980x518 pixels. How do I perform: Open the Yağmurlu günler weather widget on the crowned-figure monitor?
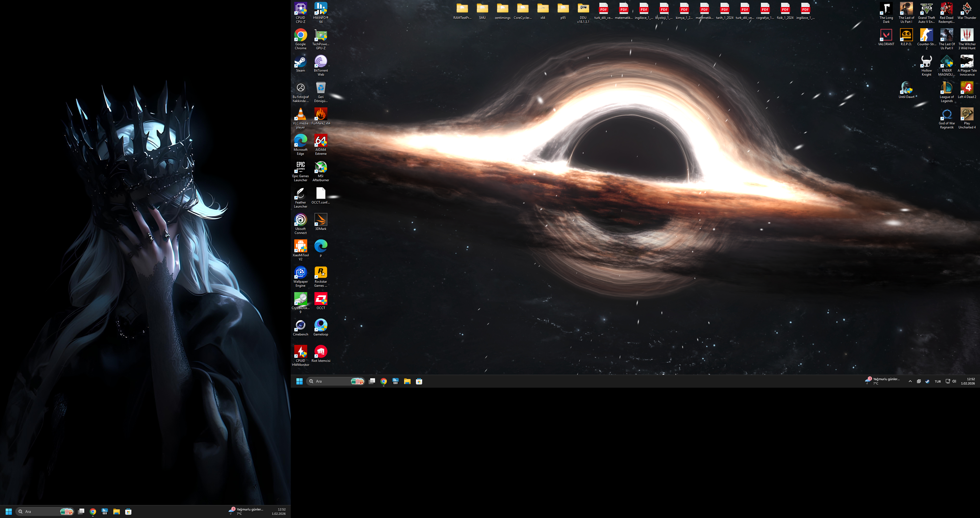tap(246, 512)
